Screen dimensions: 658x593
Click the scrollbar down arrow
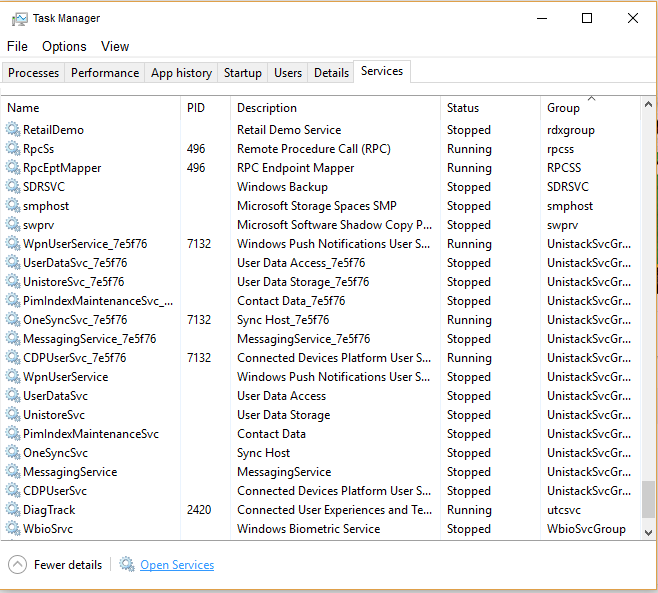648,533
